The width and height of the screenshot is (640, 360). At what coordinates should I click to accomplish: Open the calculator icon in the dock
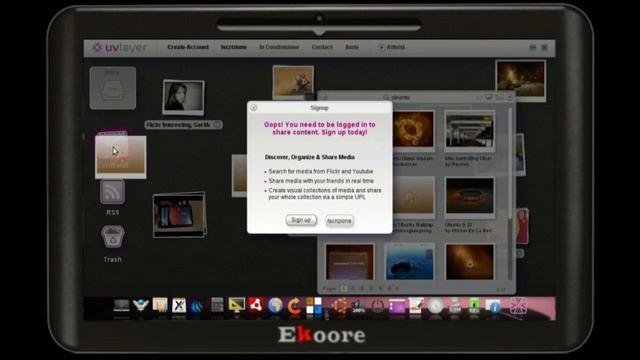coord(217,304)
